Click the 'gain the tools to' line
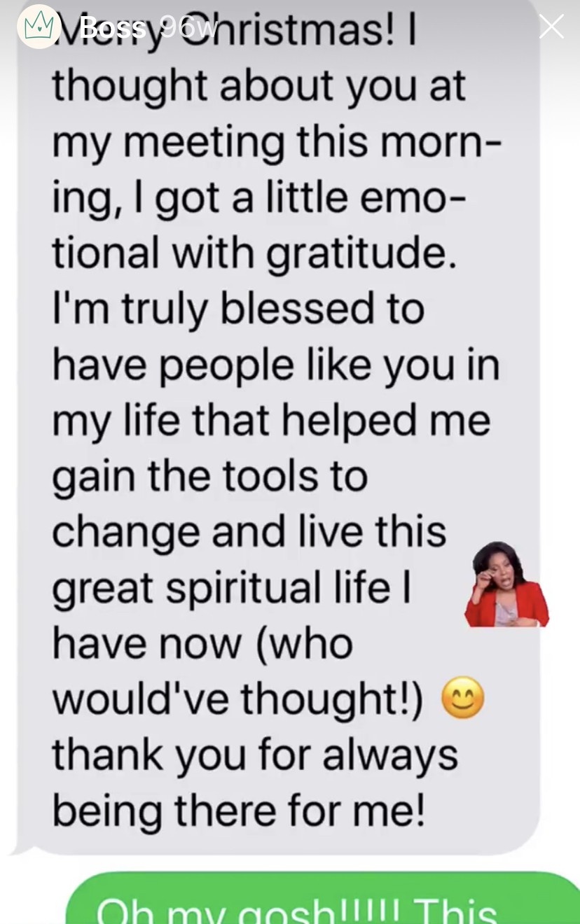This screenshot has height=924, width=580. coord(209,476)
